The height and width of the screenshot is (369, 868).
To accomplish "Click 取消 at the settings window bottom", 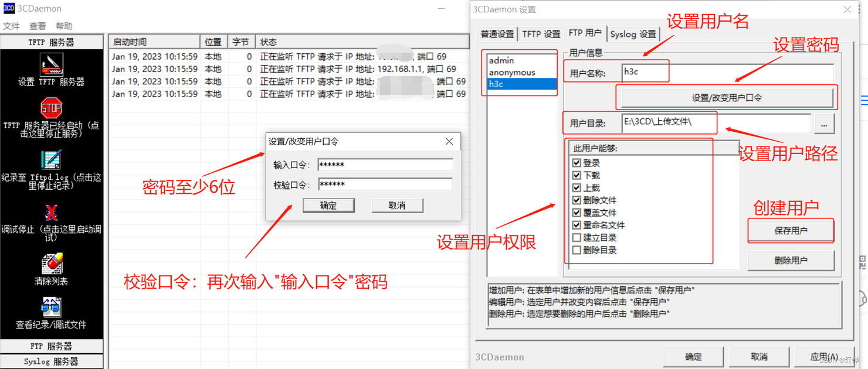I will point(759,357).
